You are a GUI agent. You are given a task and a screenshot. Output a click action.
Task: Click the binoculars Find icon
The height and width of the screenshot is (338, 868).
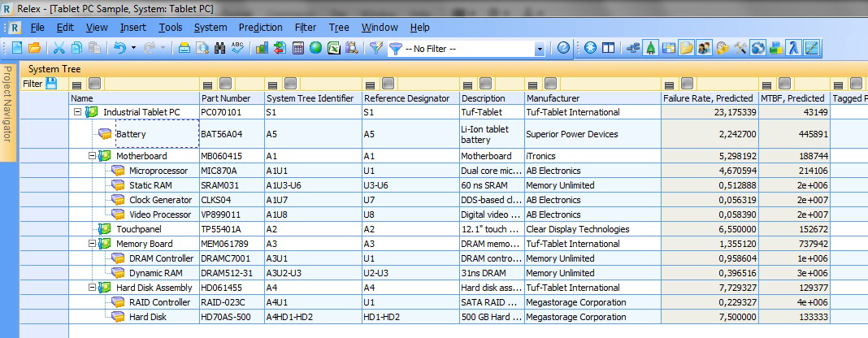coord(219,48)
